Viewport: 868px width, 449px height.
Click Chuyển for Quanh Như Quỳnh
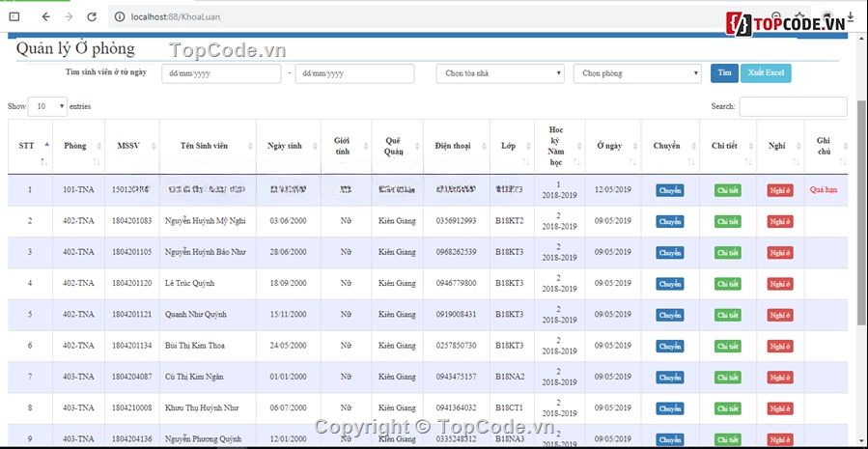pos(670,315)
